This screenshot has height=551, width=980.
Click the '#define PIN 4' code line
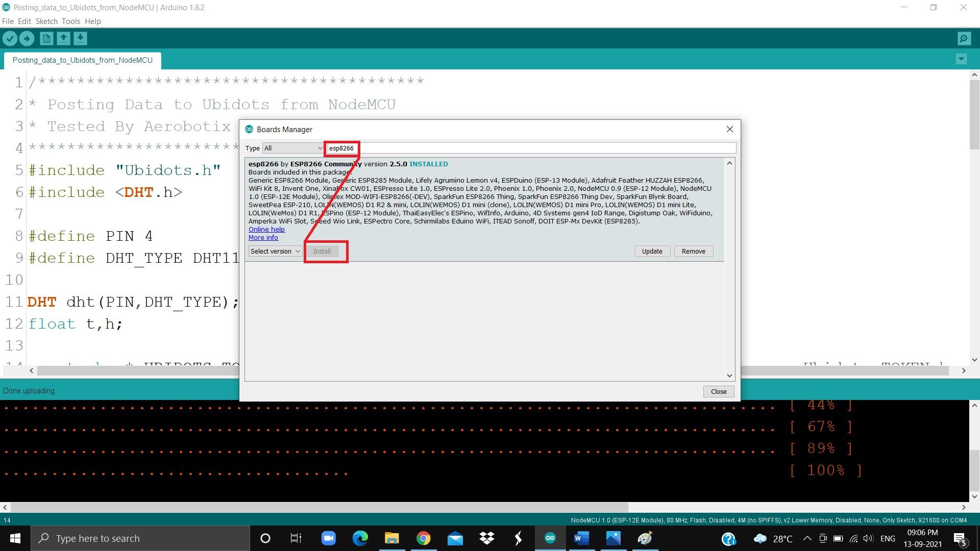(91, 236)
